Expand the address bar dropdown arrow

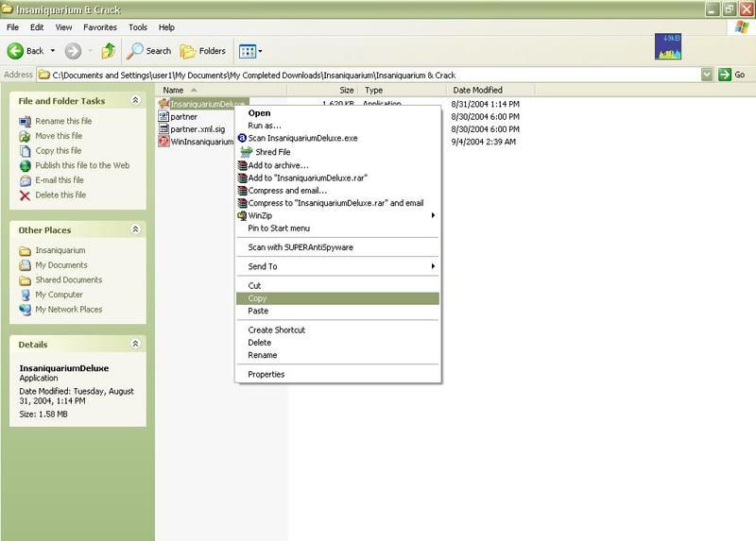[707, 75]
